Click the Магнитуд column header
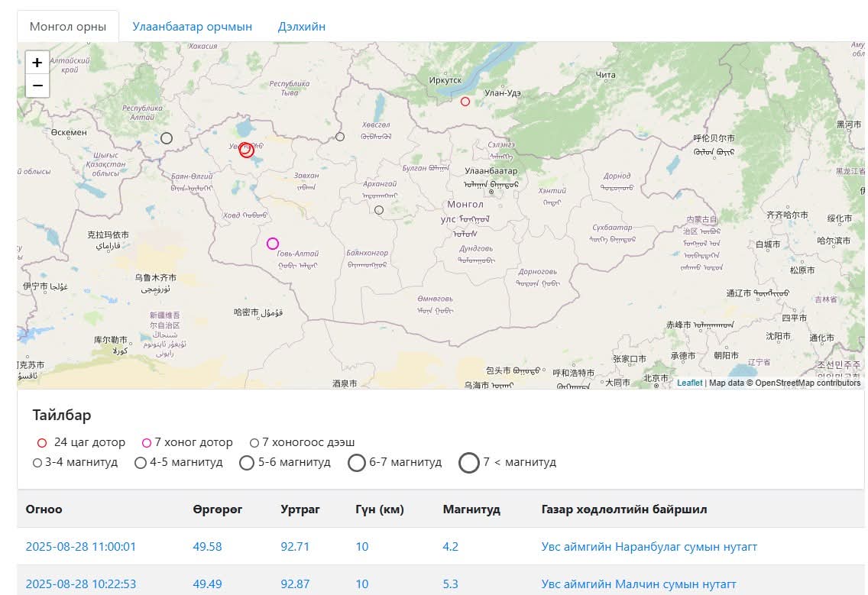Viewport: 868px width, 595px height. (471, 509)
